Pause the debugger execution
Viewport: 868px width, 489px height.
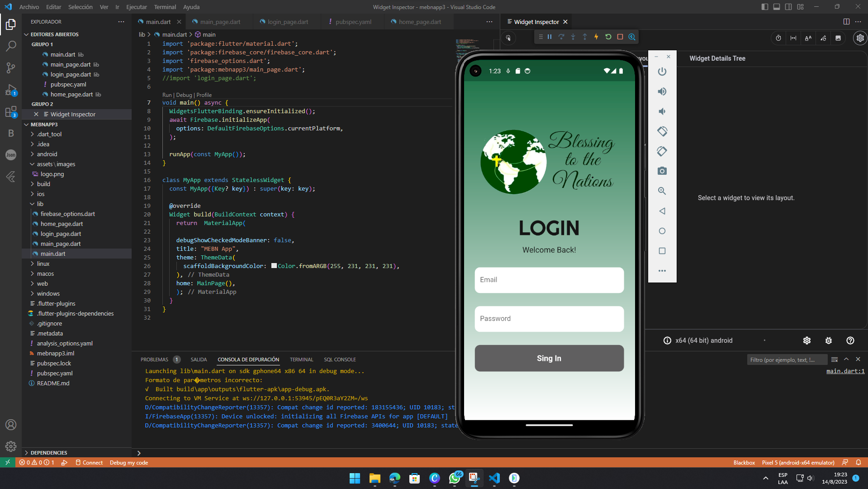(x=550, y=37)
